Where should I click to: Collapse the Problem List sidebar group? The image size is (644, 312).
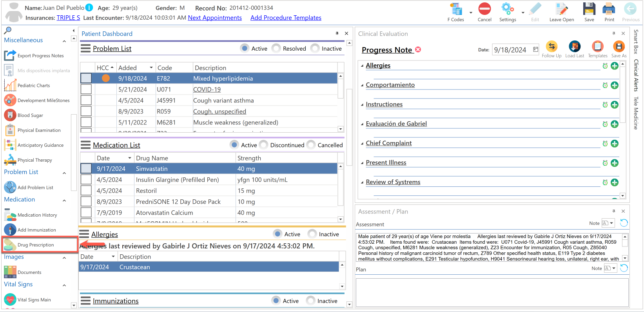pos(64,173)
